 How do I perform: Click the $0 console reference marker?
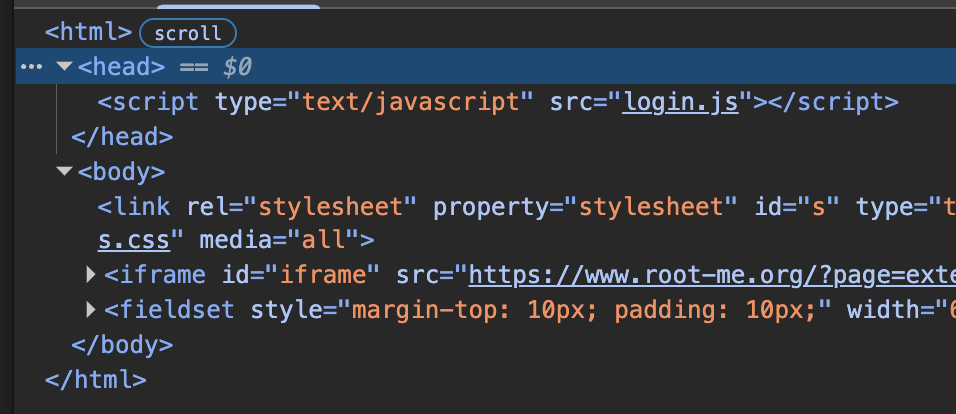(x=237, y=67)
